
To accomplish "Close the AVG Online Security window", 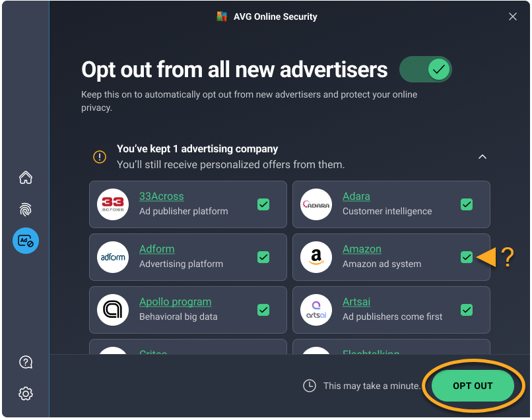I will click(x=513, y=16).
